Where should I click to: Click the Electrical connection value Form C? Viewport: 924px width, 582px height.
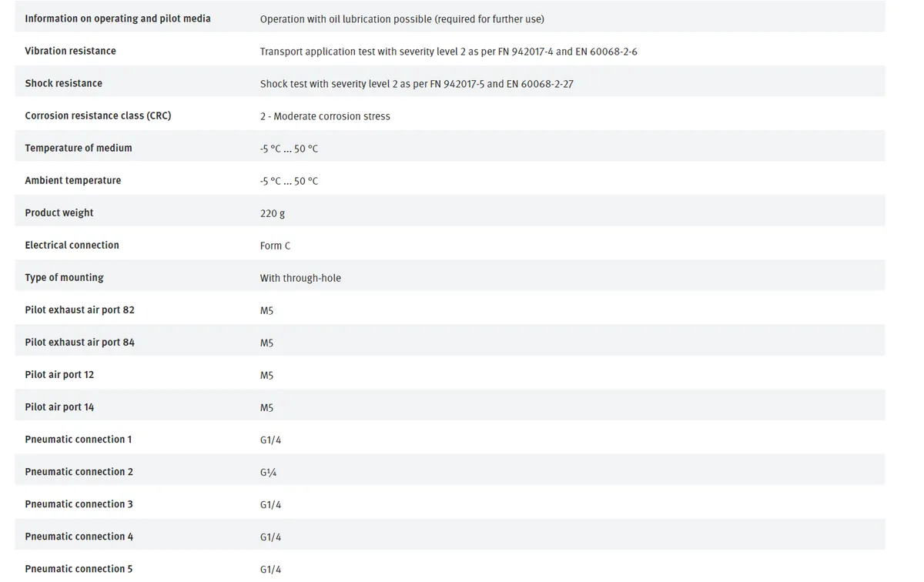(276, 246)
